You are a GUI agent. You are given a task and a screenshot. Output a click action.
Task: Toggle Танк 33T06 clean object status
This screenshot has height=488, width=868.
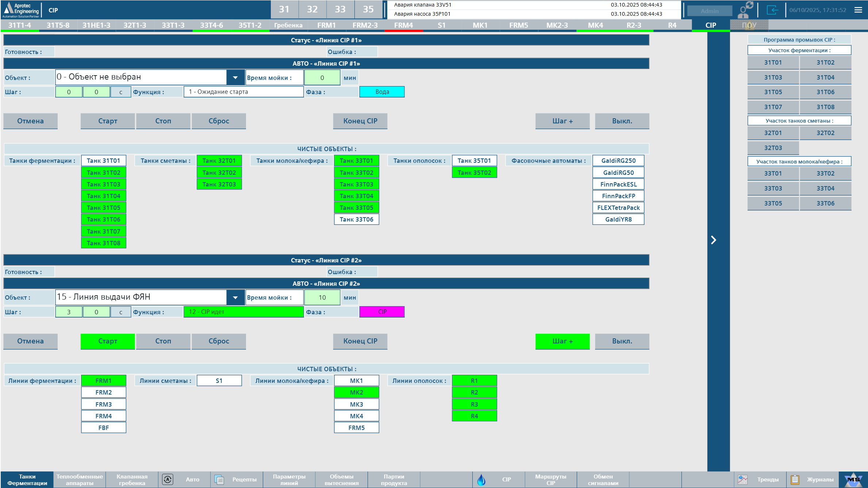click(x=357, y=219)
